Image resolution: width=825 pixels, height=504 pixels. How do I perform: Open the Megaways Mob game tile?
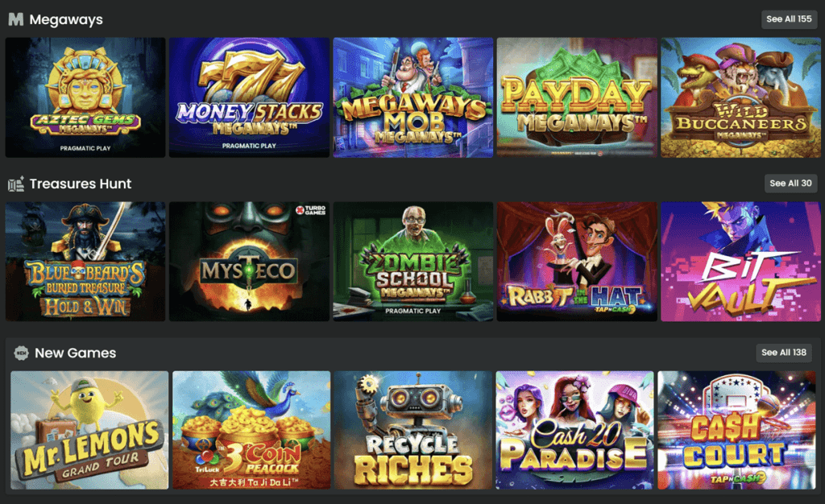tap(413, 97)
